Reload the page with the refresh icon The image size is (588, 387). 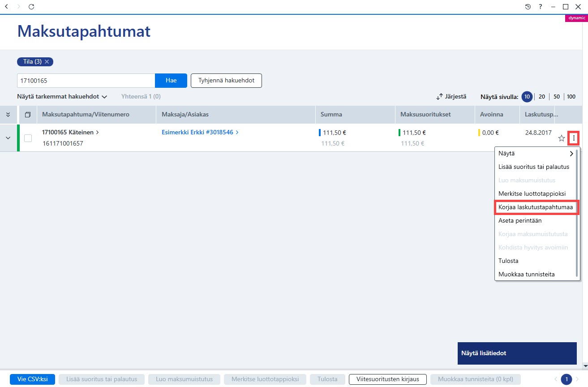coord(31,7)
